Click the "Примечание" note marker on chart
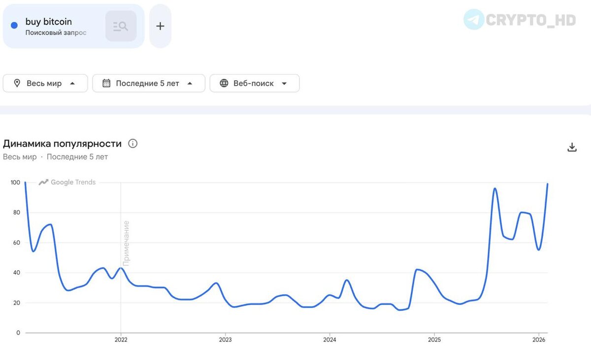591x364 pixels. (126, 243)
